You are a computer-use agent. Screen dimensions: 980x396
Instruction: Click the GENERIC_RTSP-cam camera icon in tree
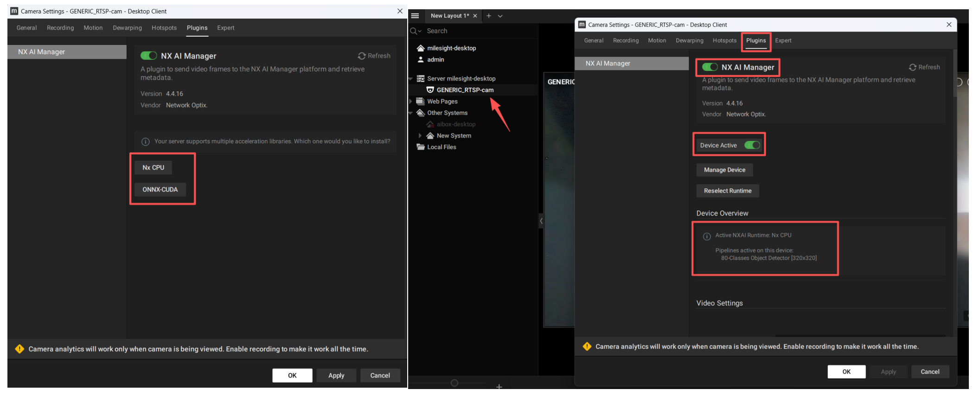430,90
